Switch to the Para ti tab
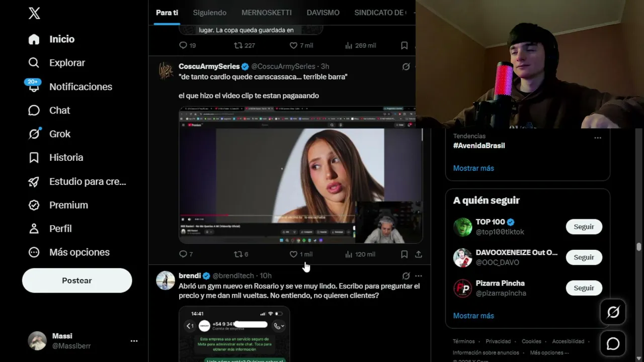The image size is (644, 362). coord(167,13)
